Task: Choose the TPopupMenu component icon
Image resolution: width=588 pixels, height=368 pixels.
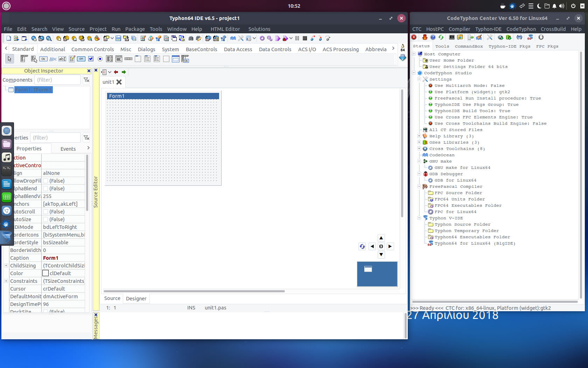Action: click(x=34, y=59)
